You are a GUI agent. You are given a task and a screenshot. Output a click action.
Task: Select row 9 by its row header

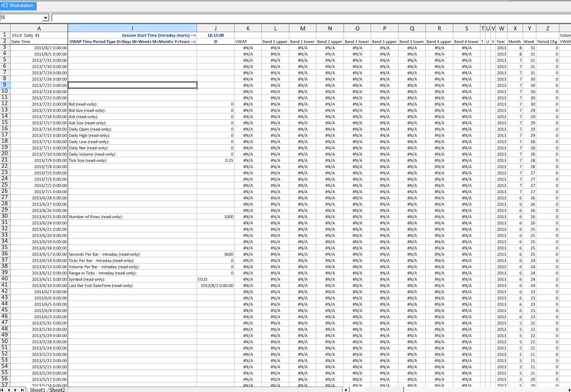click(x=5, y=85)
